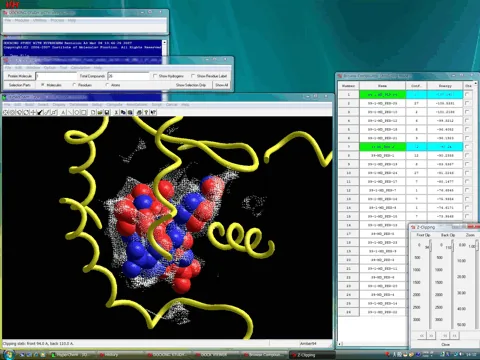Select the Atoms radio button
This screenshot has width=480, height=360.
click(107, 85)
